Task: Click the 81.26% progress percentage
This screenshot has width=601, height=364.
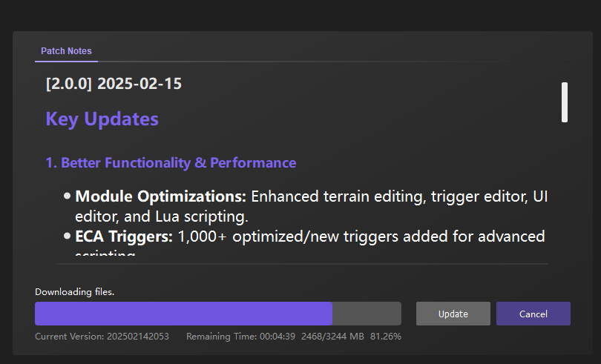Action: [386, 337]
